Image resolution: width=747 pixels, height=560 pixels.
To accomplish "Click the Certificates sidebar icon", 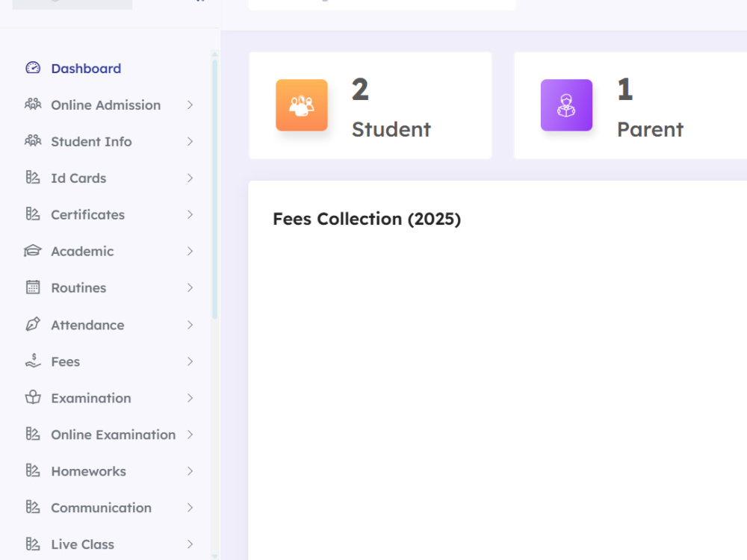I will [33, 214].
